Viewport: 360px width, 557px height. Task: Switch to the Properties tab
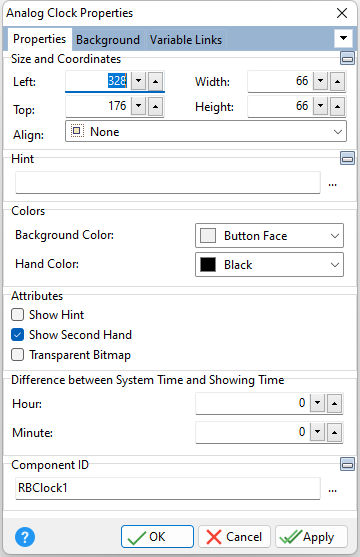click(39, 39)
